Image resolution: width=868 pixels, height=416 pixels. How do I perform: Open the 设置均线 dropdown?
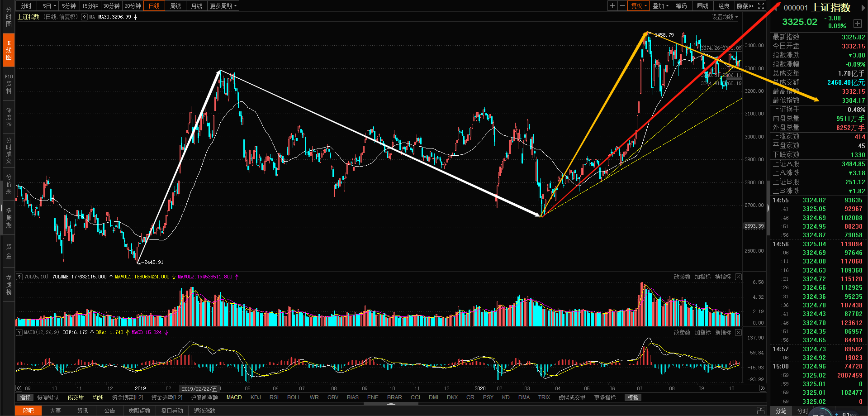pyautogui.click(x=725, y=17)
